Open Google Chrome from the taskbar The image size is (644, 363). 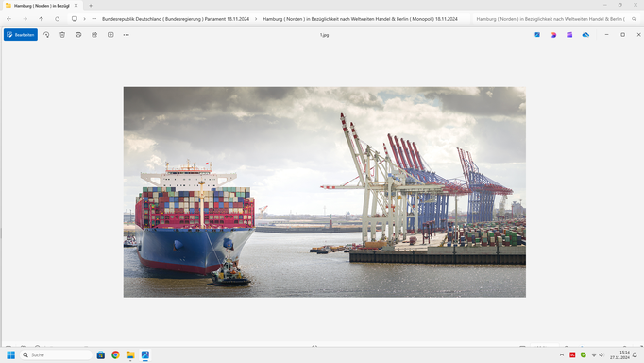115,354
